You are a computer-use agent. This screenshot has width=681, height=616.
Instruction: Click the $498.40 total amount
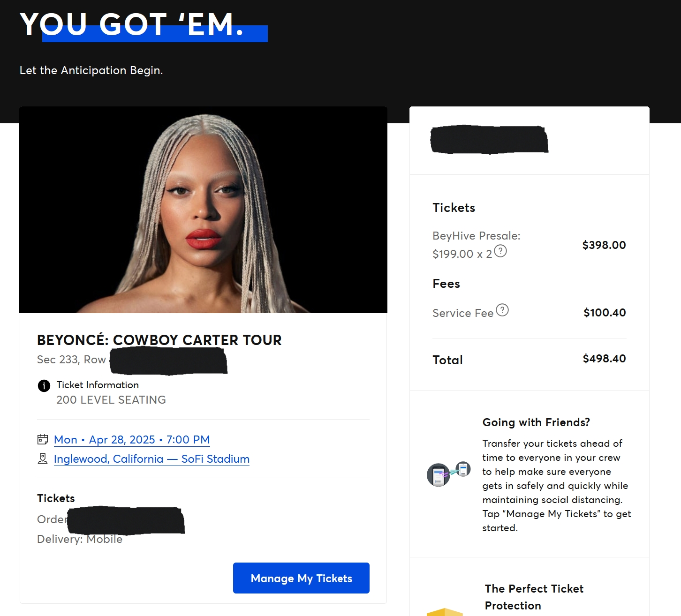604,359
